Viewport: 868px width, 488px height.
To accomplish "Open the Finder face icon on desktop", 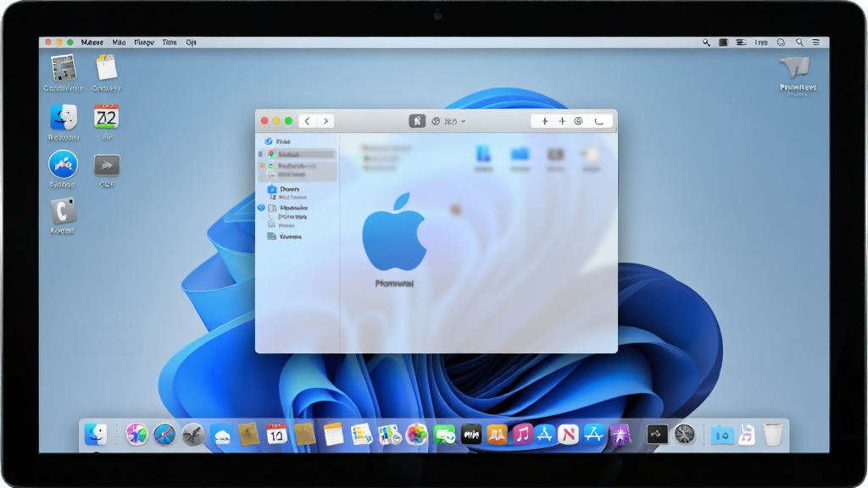I will [64, 117].
